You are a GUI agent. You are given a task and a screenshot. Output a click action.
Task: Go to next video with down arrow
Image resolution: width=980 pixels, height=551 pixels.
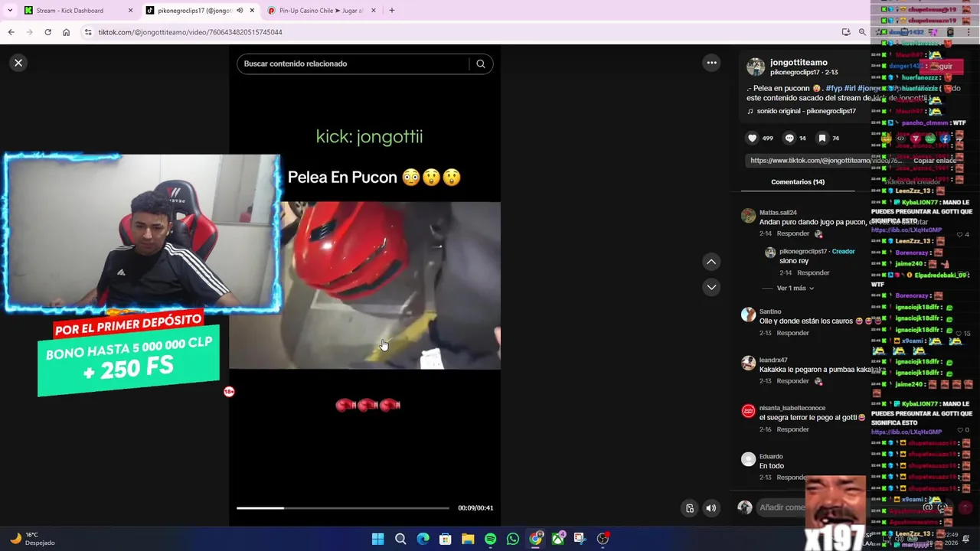click(x=711, y=287)
